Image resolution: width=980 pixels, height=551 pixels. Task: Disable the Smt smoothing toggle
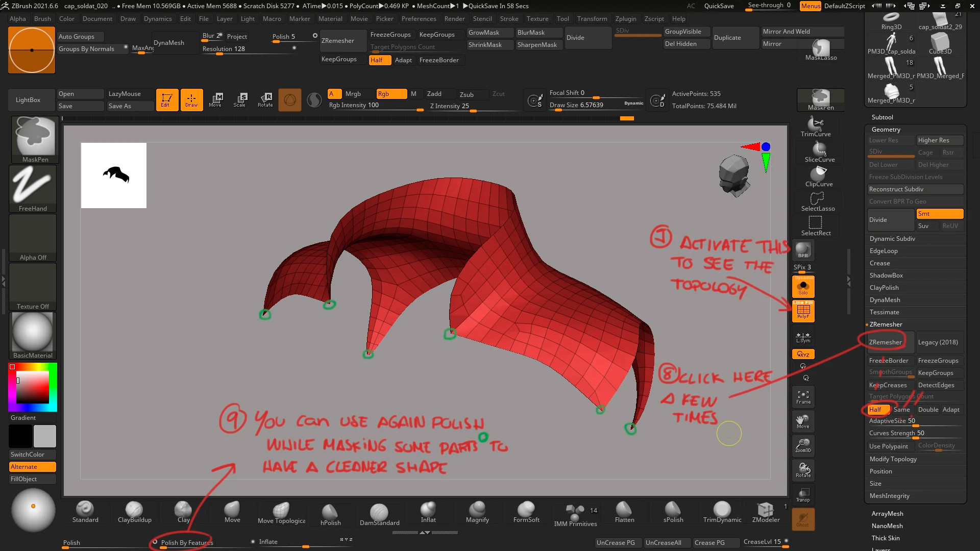[x=939, y=214]
